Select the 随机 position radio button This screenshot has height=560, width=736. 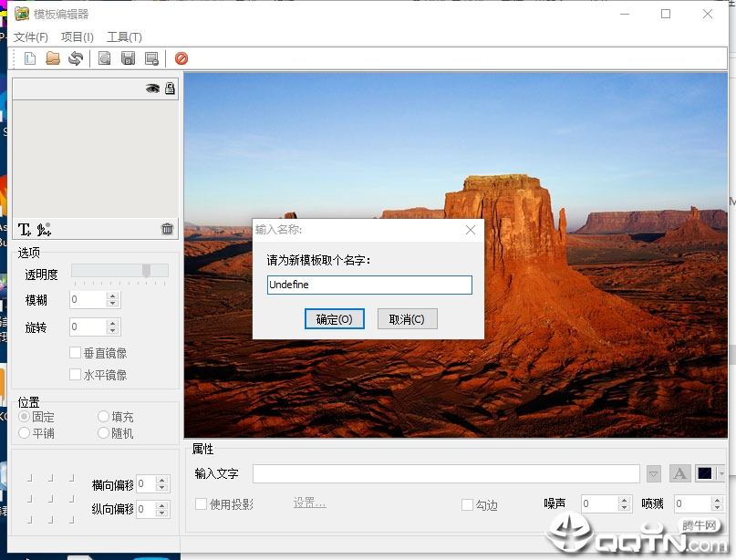(103, 433)
